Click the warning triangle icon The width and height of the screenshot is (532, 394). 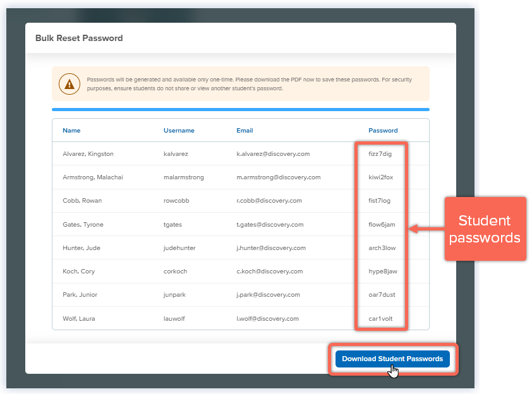[69, 83]
